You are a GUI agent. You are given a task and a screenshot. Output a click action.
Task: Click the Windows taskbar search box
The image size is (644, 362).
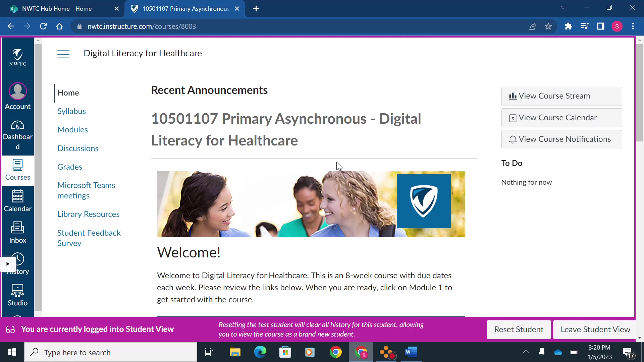click(x=111, y=352)
